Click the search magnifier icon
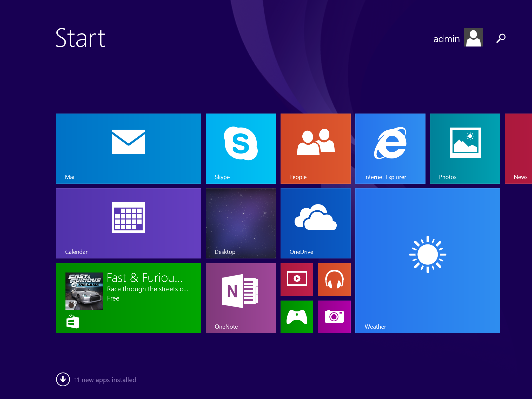The height and width of the screenshot is (399, 532). (x=501, y=38)
